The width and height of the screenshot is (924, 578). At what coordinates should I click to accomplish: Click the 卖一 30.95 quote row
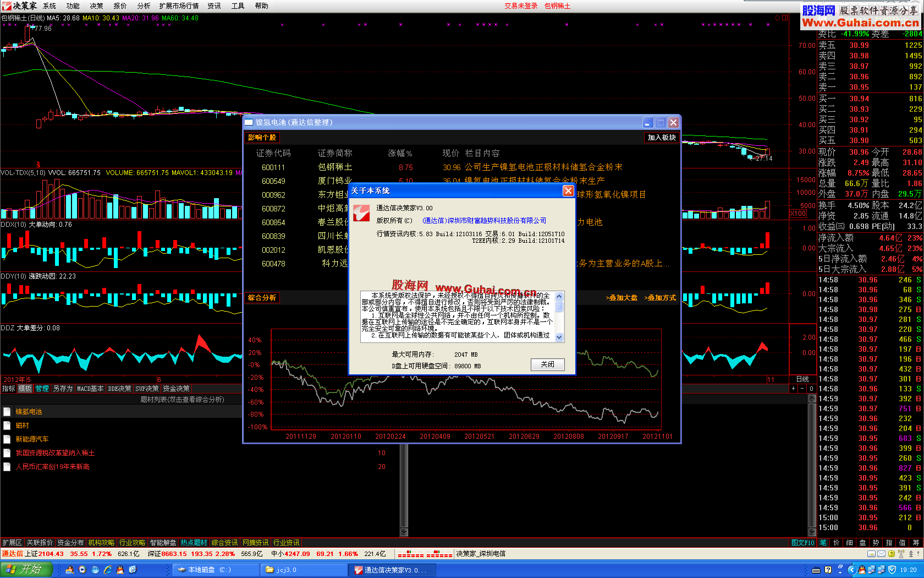[x=870, y=87]
